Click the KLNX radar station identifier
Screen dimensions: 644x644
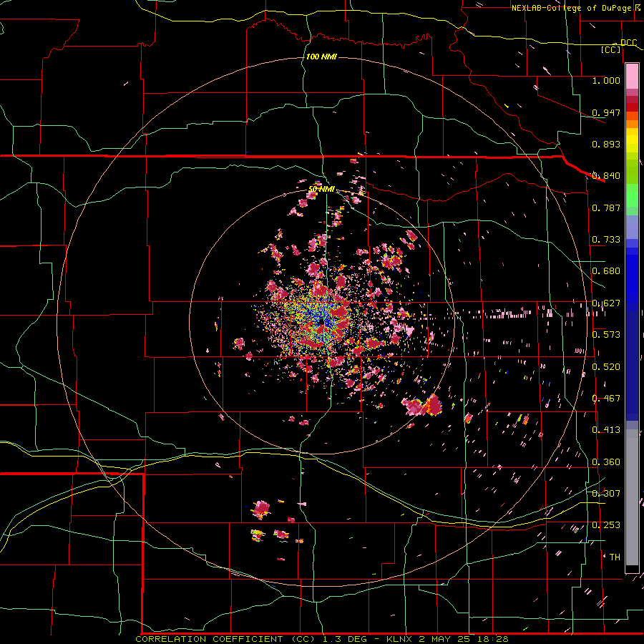coord(401,639)
